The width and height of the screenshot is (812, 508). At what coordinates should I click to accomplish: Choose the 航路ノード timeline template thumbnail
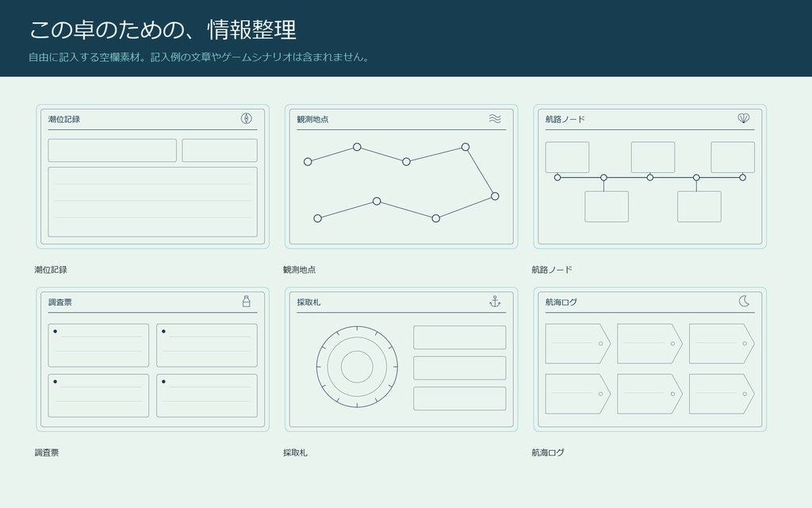point(650,176)
